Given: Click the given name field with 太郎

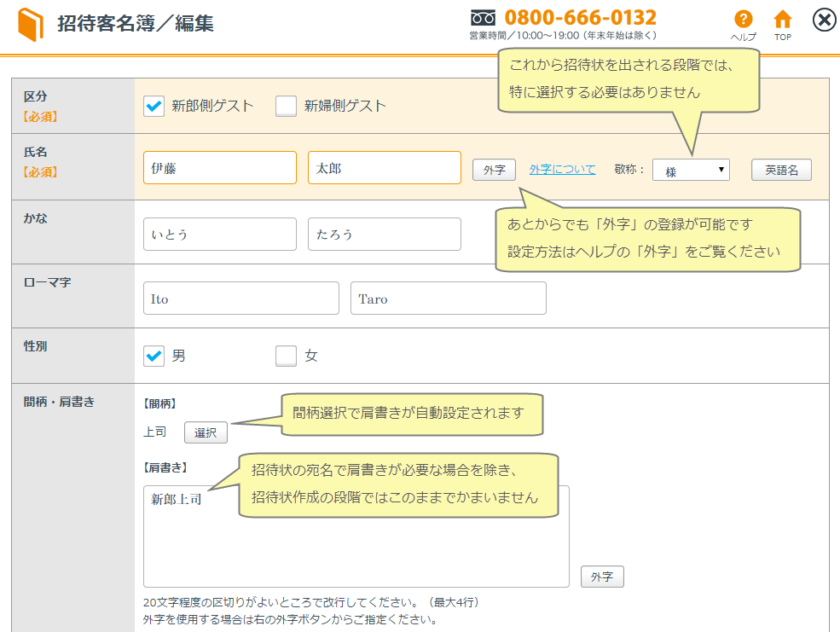Looking at the screenshot, I should (384, 168).
